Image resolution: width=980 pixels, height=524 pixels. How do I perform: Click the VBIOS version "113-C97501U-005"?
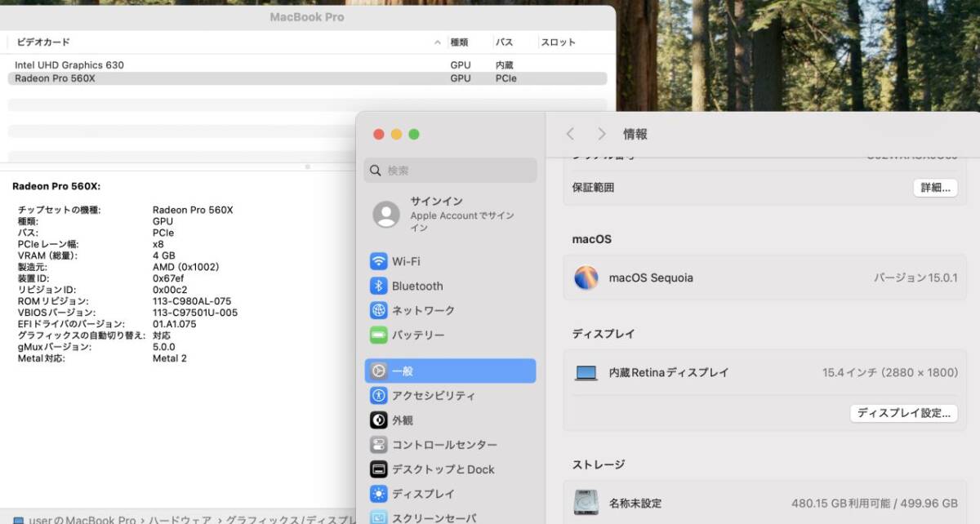195,313
